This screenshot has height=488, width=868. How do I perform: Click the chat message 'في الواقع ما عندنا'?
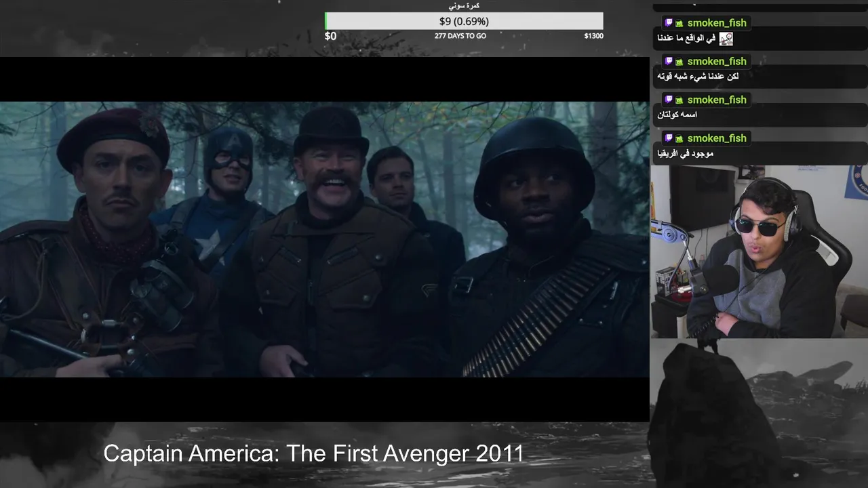point(686,39)
